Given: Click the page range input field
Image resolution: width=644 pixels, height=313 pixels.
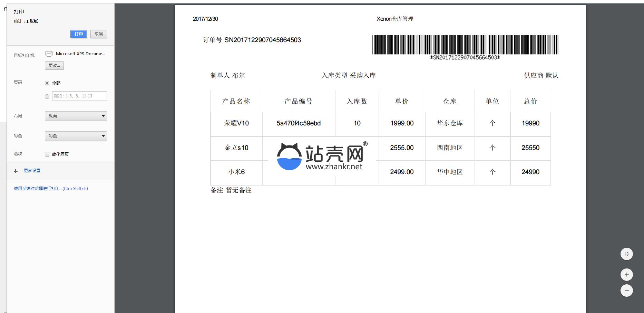Looking at the screenshot, I should click(x=79, y=96).
